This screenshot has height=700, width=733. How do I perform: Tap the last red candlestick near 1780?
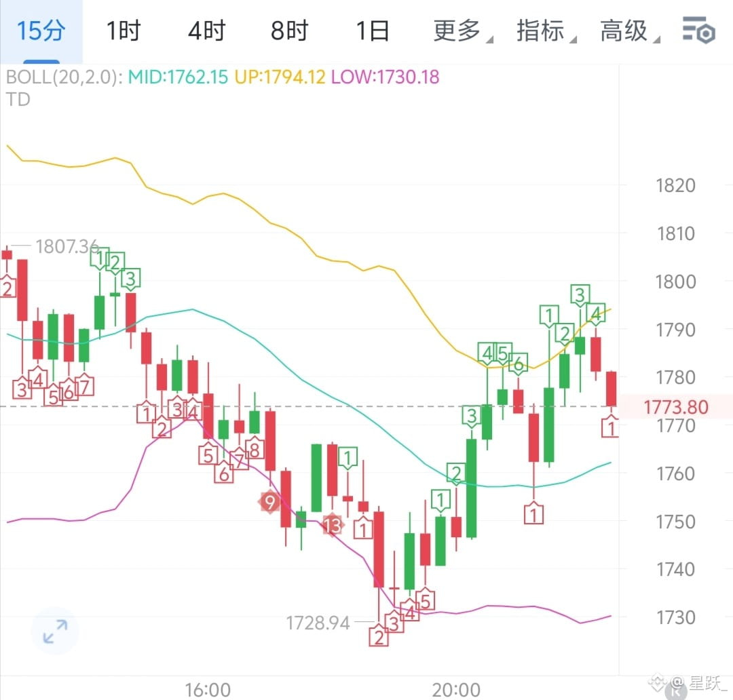[x=611, y=389]
